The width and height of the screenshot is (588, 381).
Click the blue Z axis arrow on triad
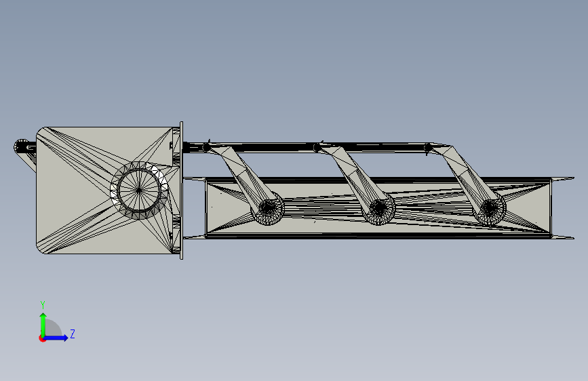(x=56, y=338)
